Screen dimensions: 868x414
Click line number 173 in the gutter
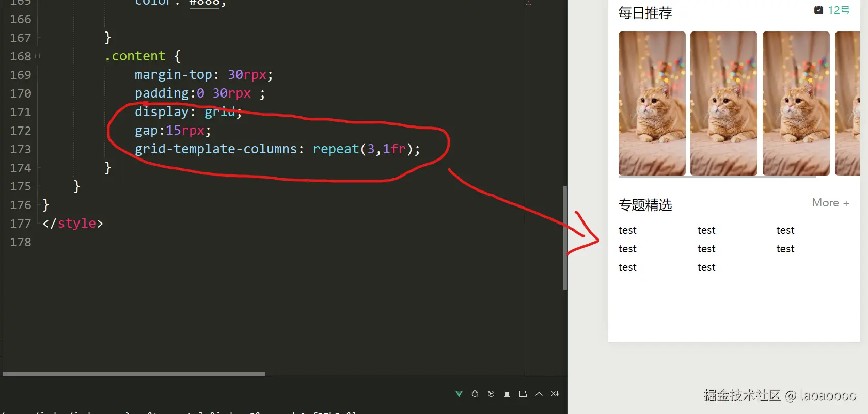pyautogui.click(x=21, y=149)
